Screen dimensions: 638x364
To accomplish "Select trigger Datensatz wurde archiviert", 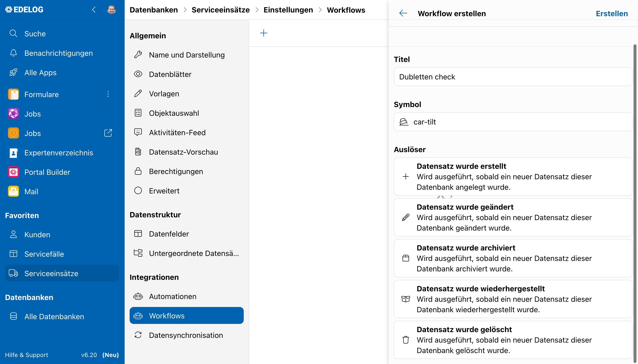I will (513, 258).
